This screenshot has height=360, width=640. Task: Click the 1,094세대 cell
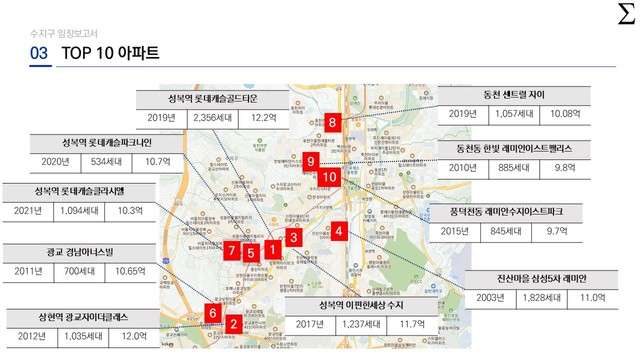point(79,211)
